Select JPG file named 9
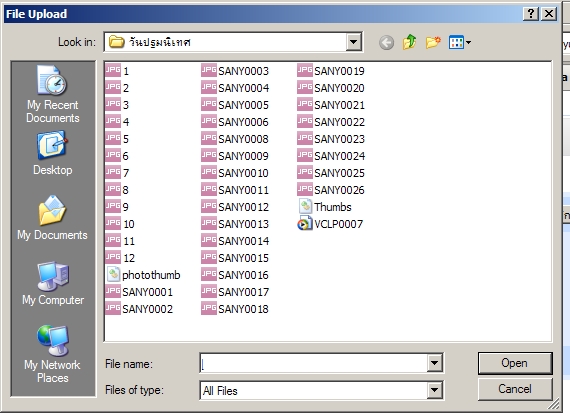Viewport: 570px width, 416px height. click(117, 207)
